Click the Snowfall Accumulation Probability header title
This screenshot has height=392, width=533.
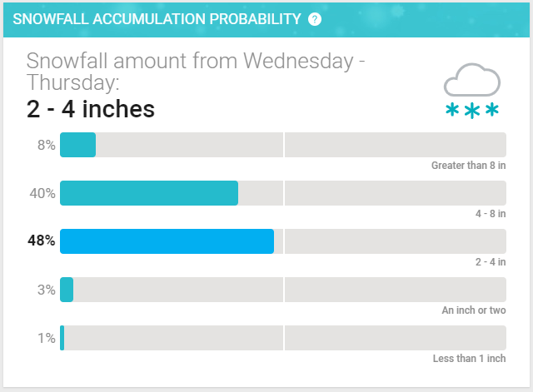point(157,19)
